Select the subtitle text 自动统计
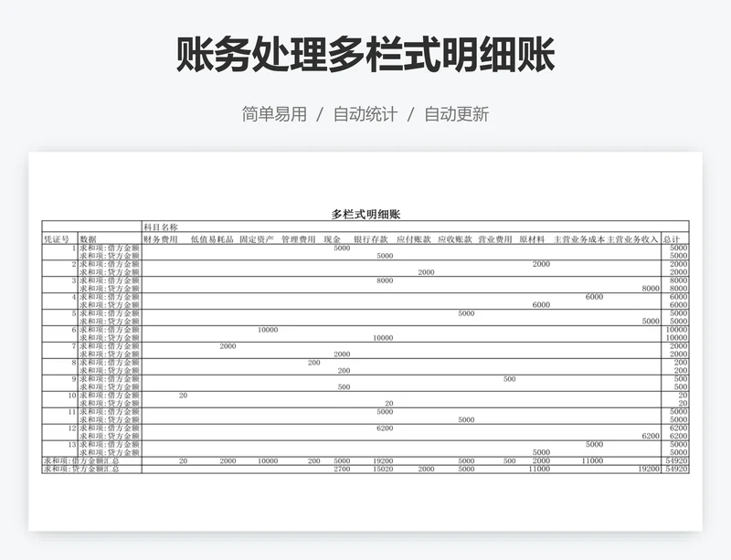731x560 pixels. coord(365,114)
